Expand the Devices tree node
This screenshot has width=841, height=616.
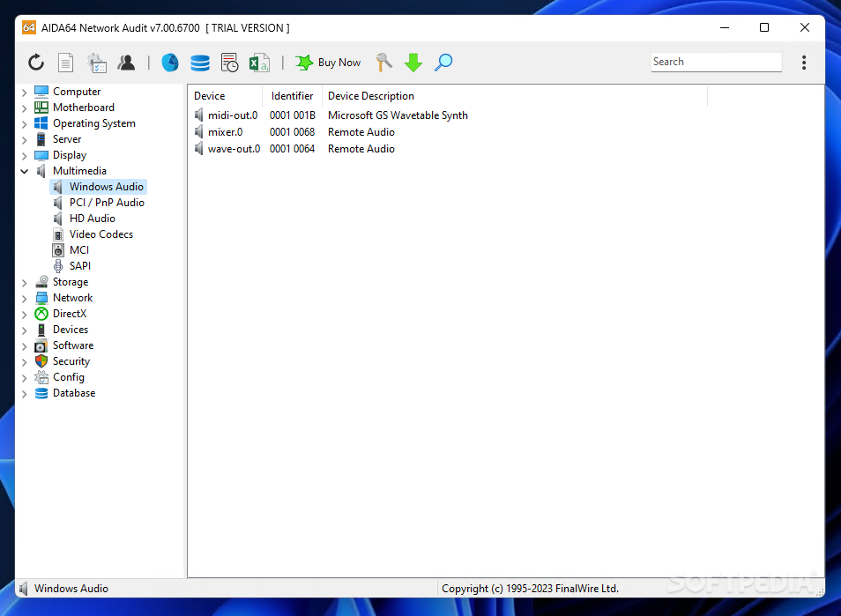(x=24, y=330)
